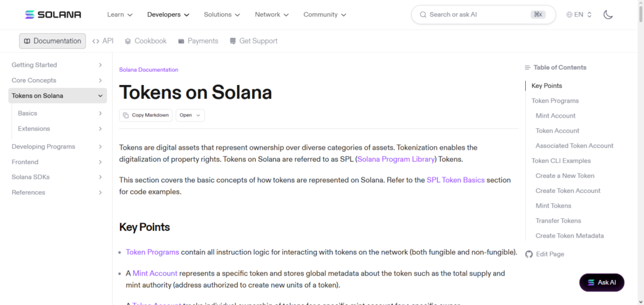This screenshot has width=644, height=305.
Task: Jump to Token Programs in table of contents
Action: click(x=555, y=101)
